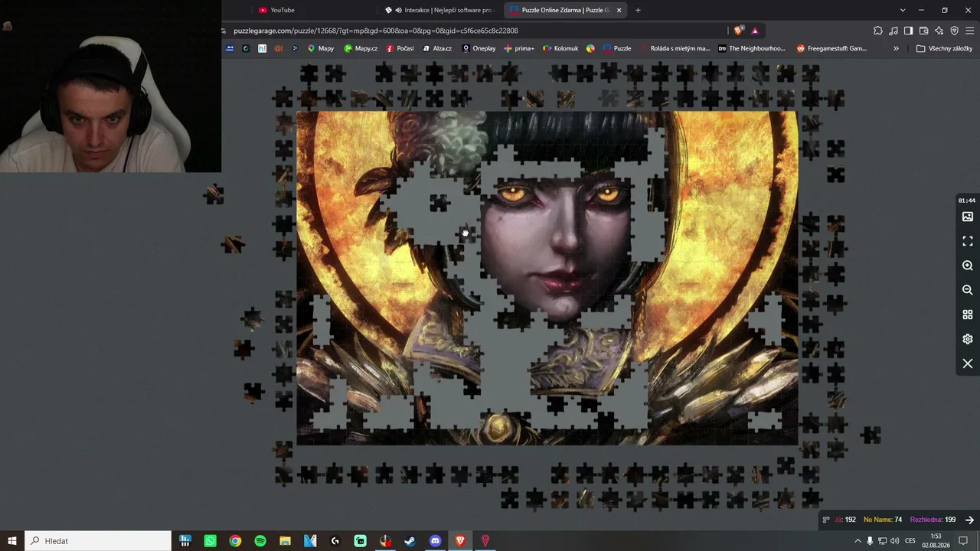980x551 pixels.
Task: Open the Počasí bookmark
Action: [400, 48]
